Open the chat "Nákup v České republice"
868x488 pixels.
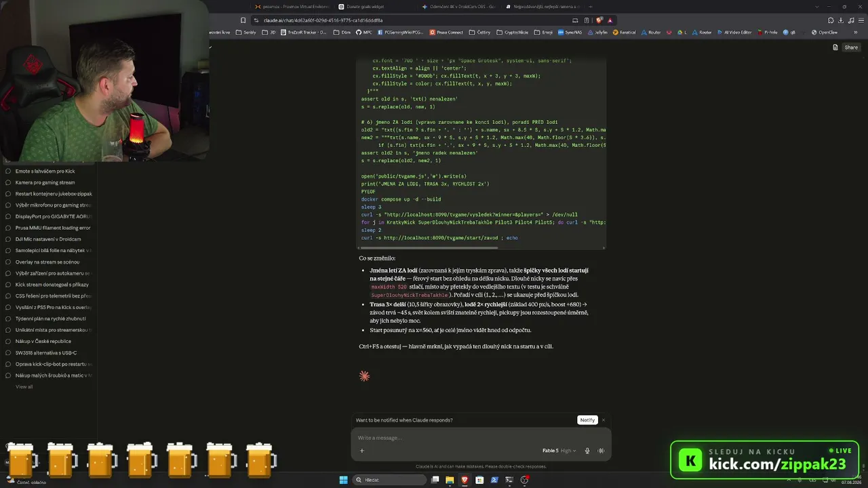point(49,342)
